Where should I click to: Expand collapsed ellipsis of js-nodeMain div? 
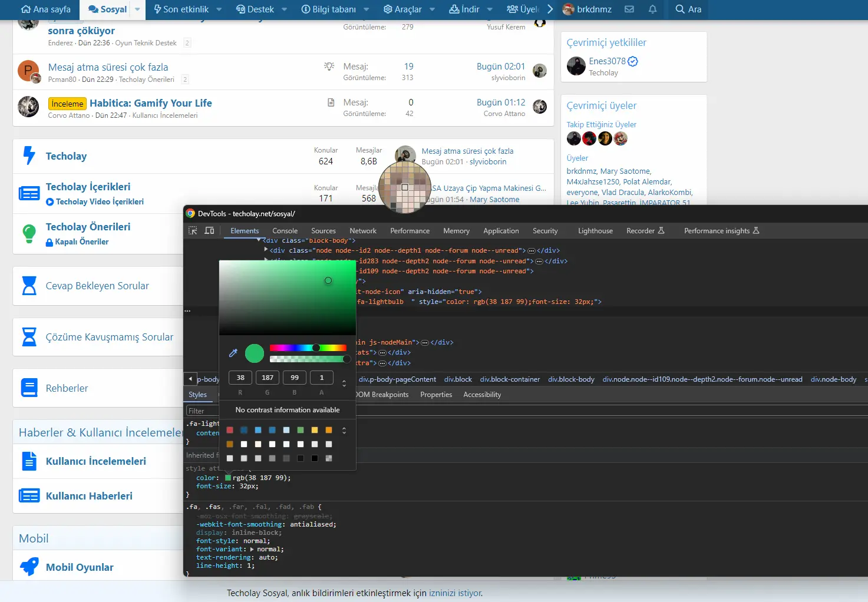tap(425, 342)
